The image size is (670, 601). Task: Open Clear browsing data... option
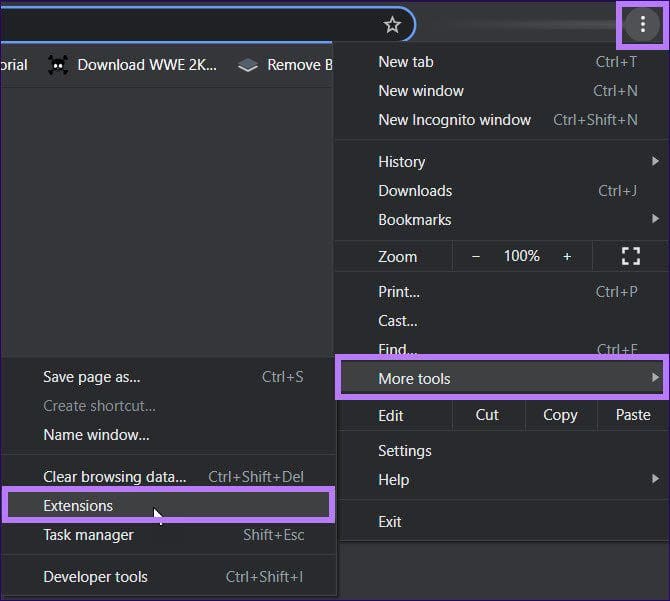point(169,477)
